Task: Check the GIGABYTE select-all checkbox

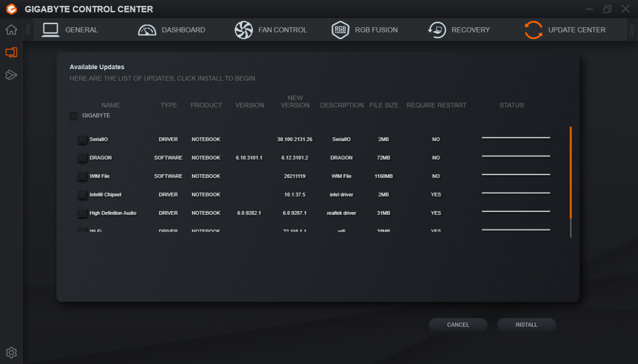Action: coord(73,116)
